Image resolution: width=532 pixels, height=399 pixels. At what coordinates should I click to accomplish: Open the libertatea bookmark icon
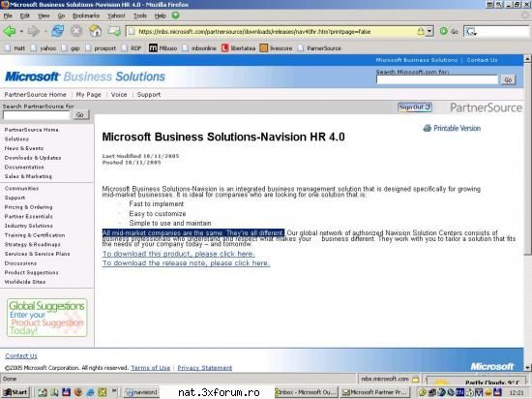(225, 48)
